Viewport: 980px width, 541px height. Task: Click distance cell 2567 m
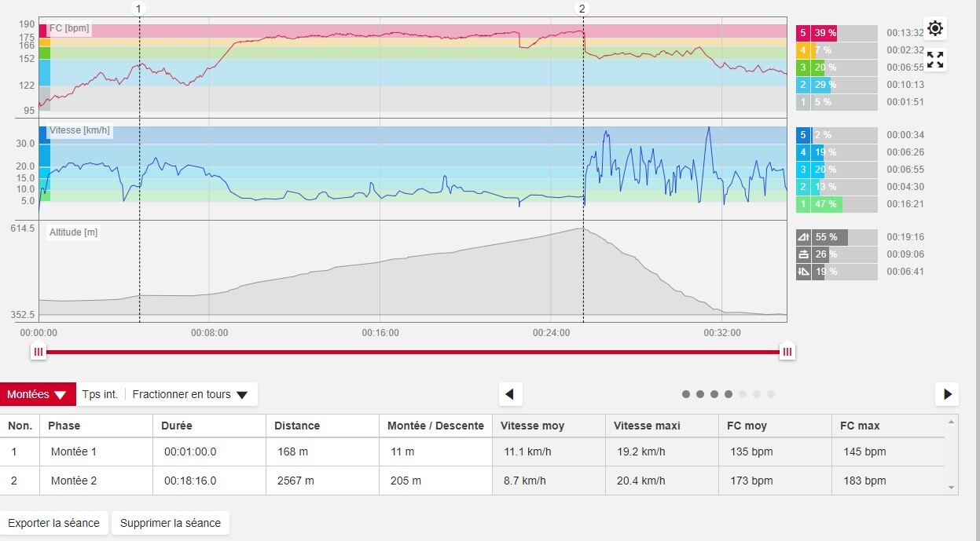tap(322, 481)
